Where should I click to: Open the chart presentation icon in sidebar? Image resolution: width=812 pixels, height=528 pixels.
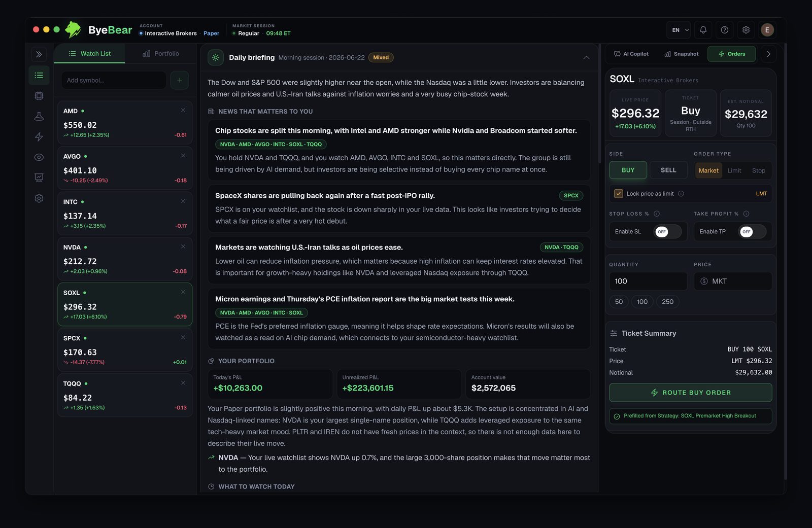point(39,178)
